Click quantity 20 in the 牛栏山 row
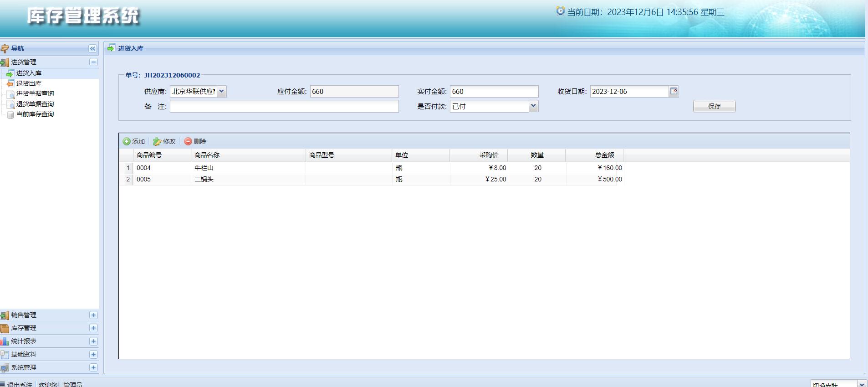 536,168
